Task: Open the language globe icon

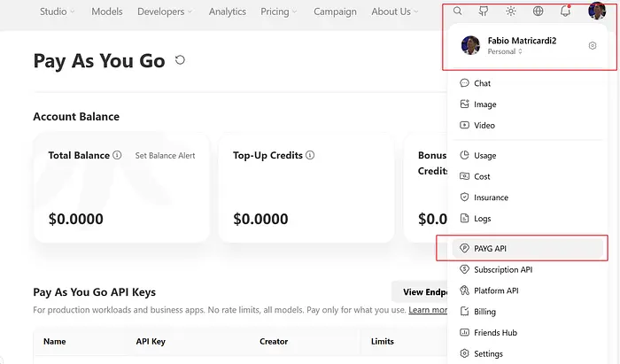Action: pyautogui.click(x=538, y=11)
